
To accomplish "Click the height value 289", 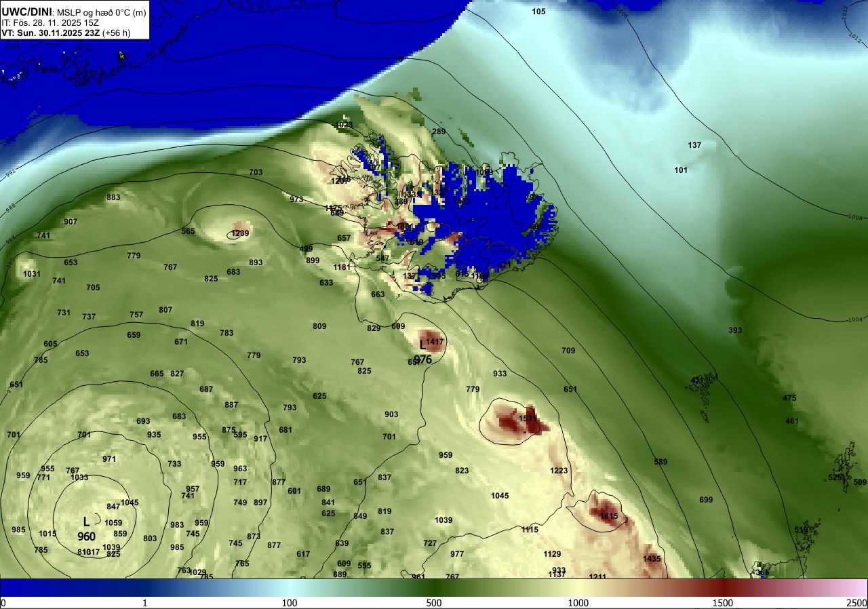I will pos(439,132).
